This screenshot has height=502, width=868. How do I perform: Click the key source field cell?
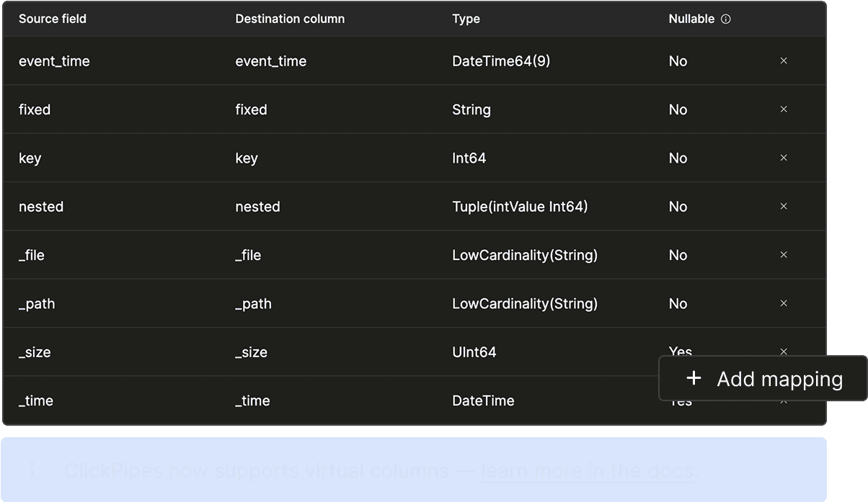pos(30,158)
